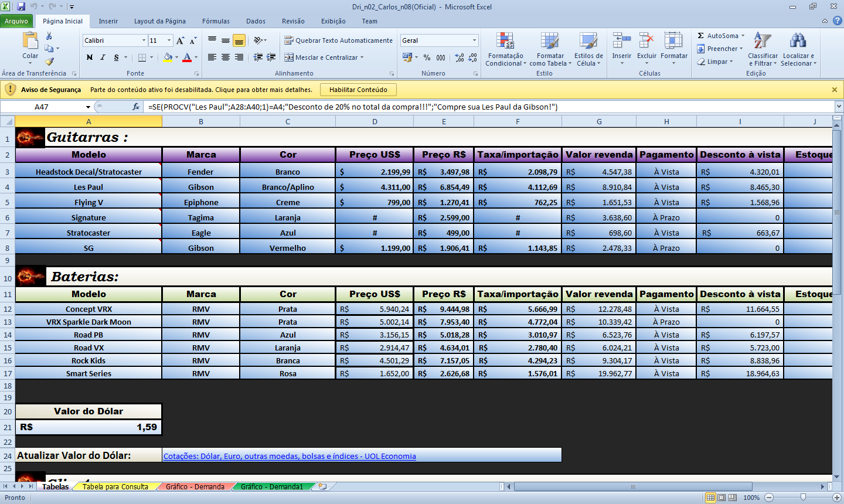
Task: Switch to the Exibição ribbon tab
Action: tap(333, 21)
